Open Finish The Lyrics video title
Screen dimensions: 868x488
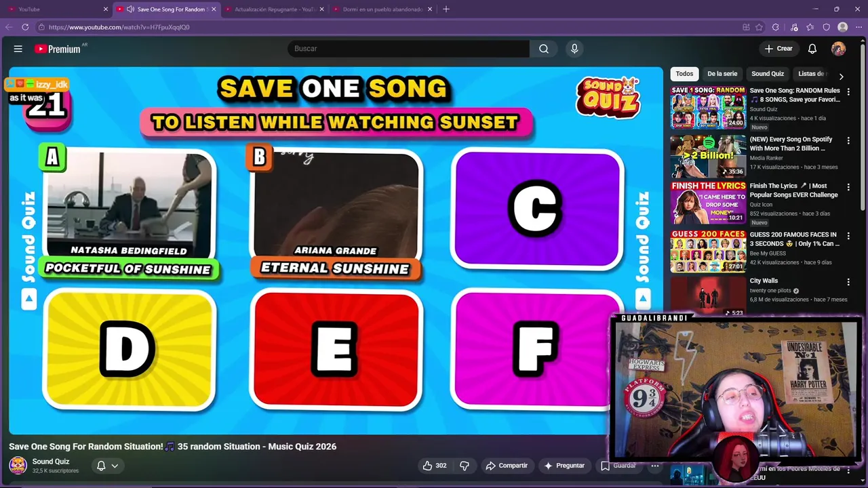(793, 190)
